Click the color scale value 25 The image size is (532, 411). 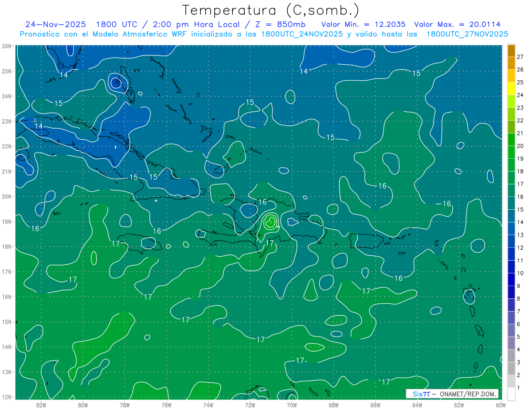520,82
